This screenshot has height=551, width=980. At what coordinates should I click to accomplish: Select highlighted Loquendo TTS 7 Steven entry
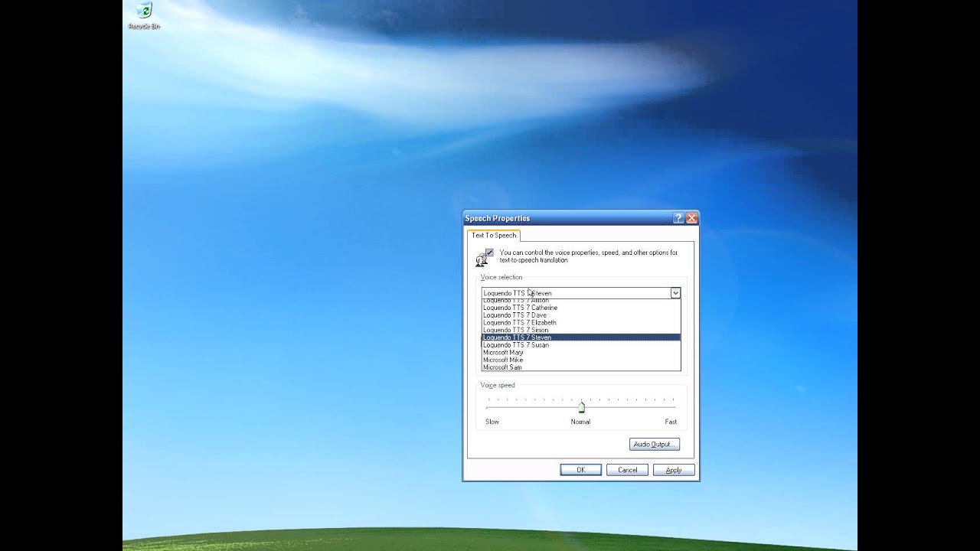point(581,337)
